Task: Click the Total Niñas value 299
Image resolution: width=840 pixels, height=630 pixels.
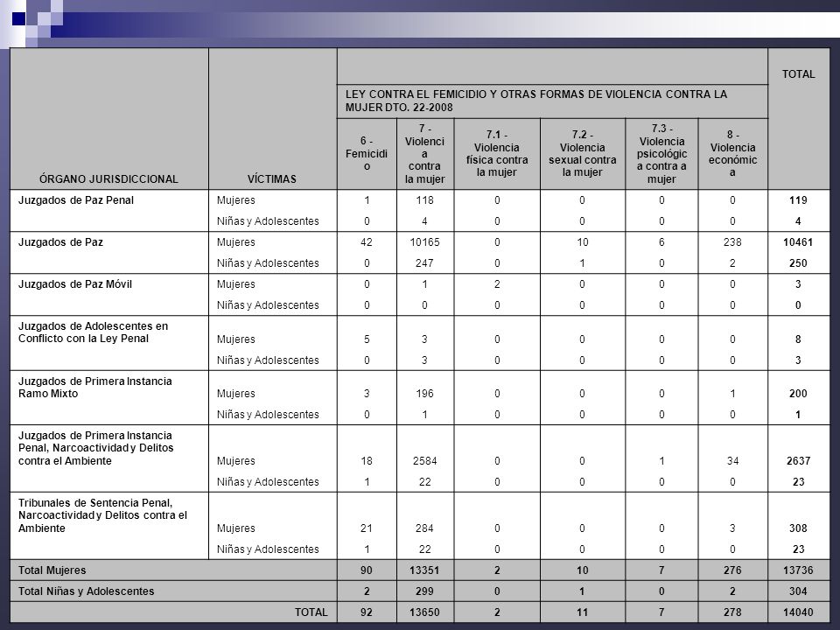Action: [x=425, y=591]
